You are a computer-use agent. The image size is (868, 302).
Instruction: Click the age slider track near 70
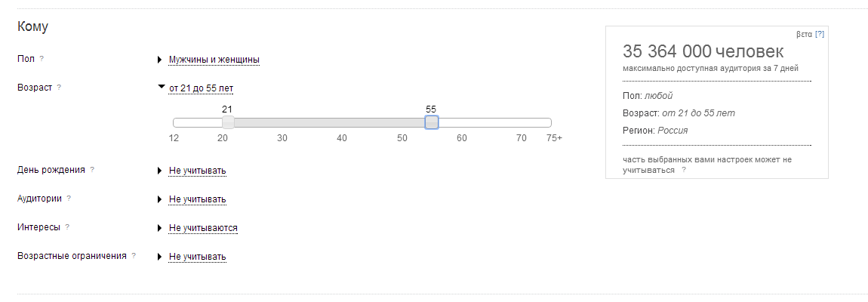click(x=522, y=122)
